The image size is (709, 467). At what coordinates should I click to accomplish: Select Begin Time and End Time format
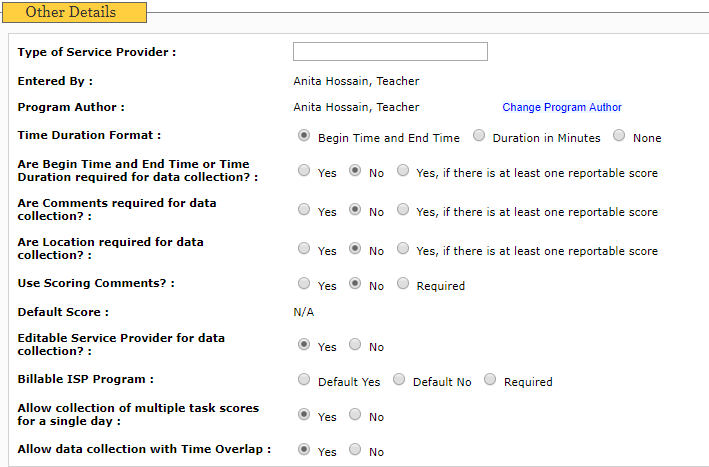pyautogui.click(x=304, y=135)
